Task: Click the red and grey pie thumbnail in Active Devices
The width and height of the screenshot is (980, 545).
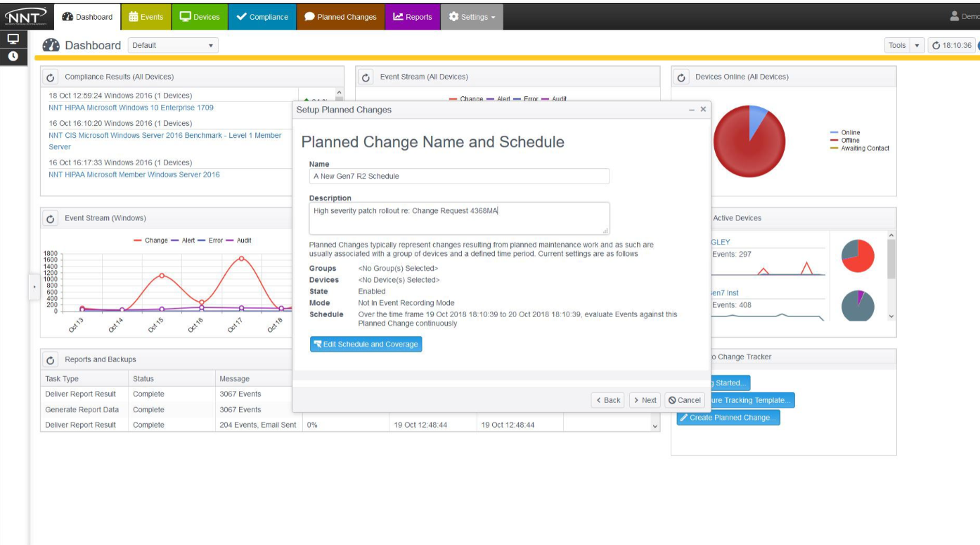Action: [x=858, y=256]
